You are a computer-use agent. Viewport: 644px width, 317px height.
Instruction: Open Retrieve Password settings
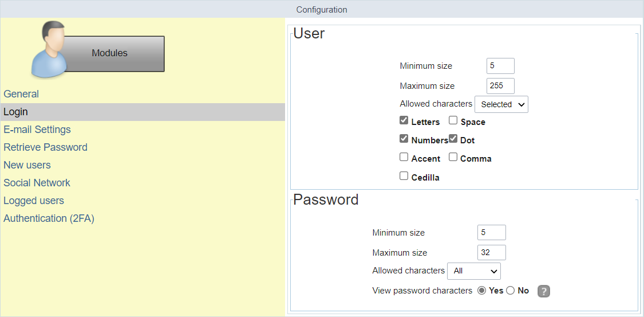coord(45,147)
